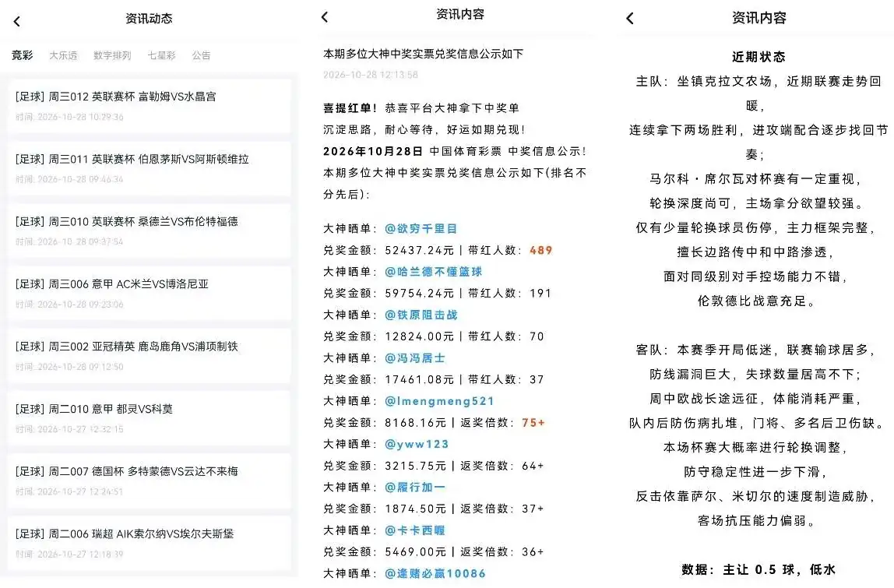Click the red 75+ multiplier value
The image size is (894, 588).
click(x=533, y=423)
